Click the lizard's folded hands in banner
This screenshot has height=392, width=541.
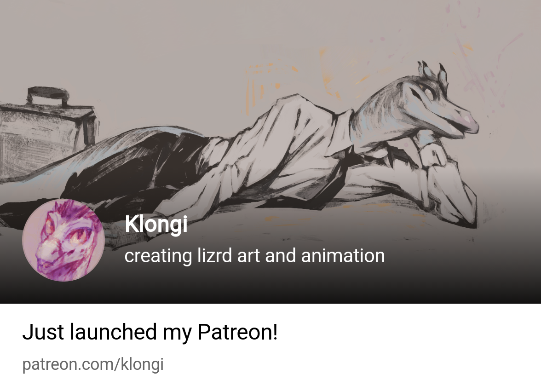[x=432, y=156]
